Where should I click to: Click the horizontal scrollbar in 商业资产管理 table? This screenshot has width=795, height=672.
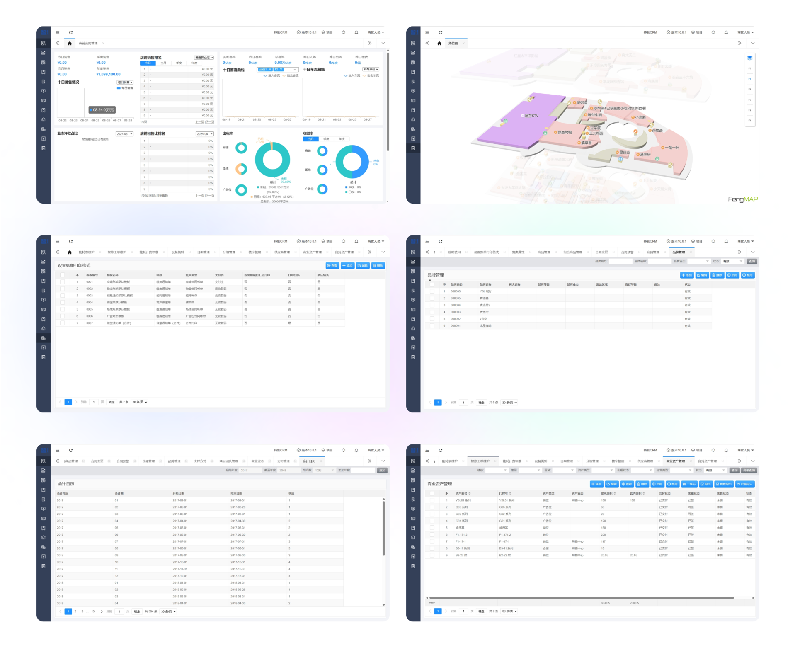point(581,598)
